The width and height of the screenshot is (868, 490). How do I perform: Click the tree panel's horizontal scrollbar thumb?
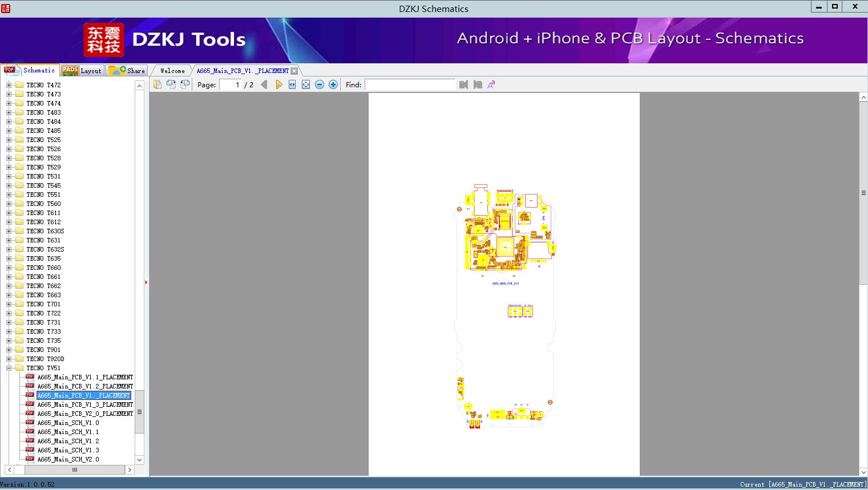coord(74,469)
